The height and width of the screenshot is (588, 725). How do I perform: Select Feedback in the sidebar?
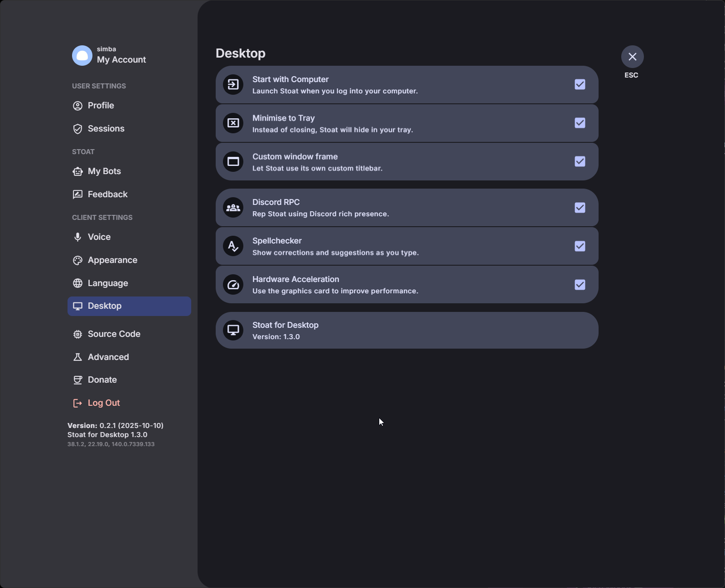point(129,194)
